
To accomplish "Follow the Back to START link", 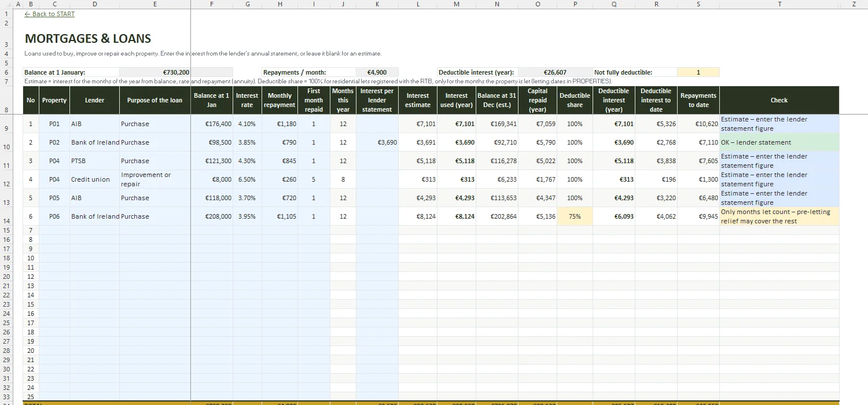I will 49,14.
